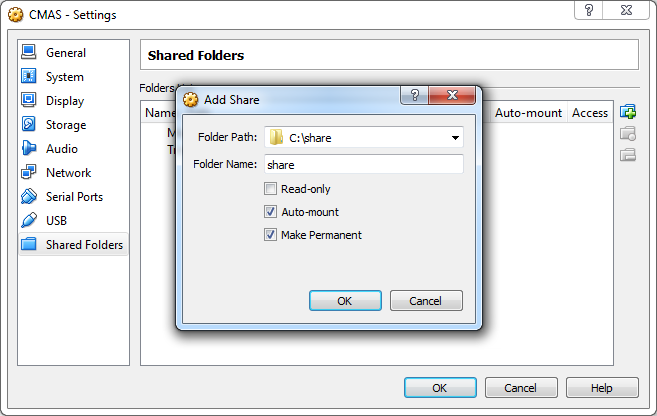Viewport: 657px width, 416px height.
Task: Select the System chip icon
Action: tap(28, 76)
